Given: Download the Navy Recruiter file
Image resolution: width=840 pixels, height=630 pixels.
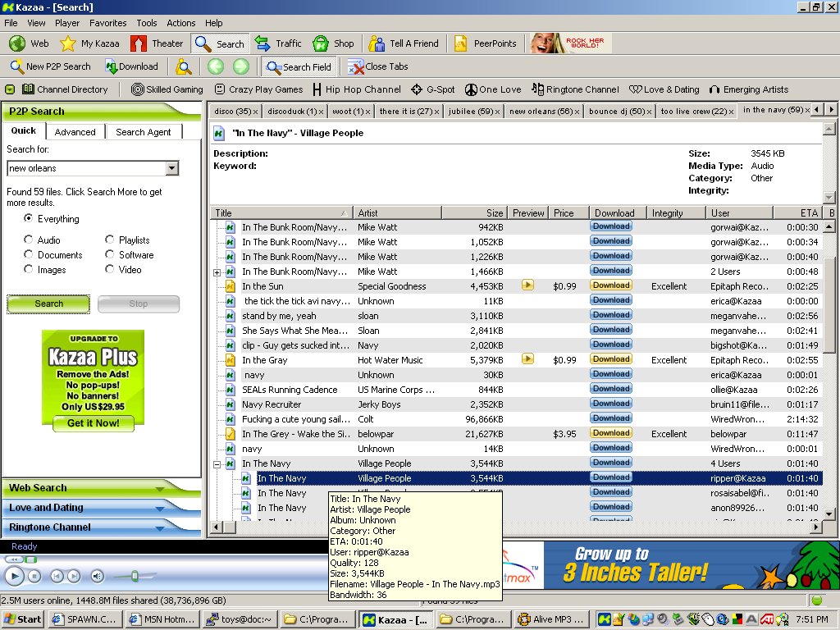Looking at the screenshot, I should (x=611, y=404).
